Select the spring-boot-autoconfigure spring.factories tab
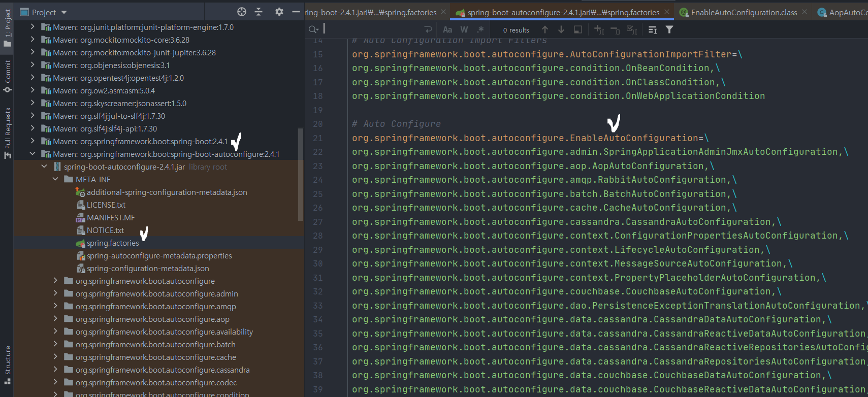 [563, 12]
